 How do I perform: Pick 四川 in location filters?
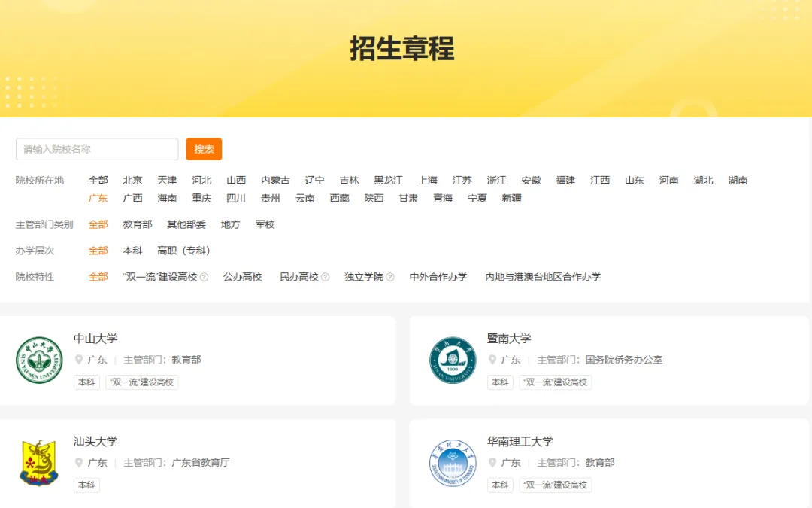point(236,199)
